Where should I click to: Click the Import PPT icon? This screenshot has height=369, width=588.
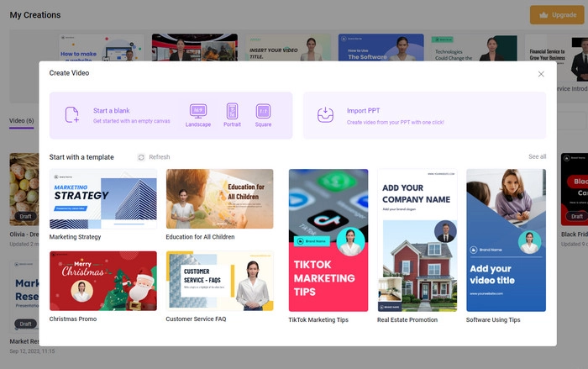325,115
